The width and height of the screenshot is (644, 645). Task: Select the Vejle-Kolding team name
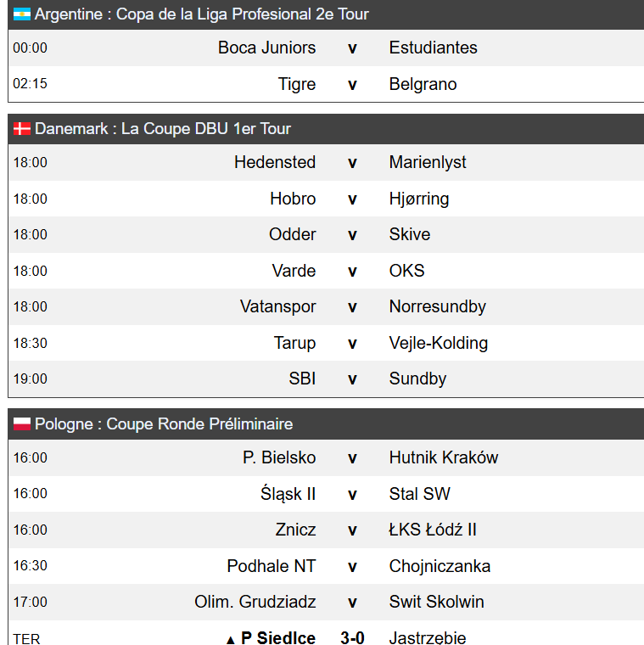click(439, 343)
